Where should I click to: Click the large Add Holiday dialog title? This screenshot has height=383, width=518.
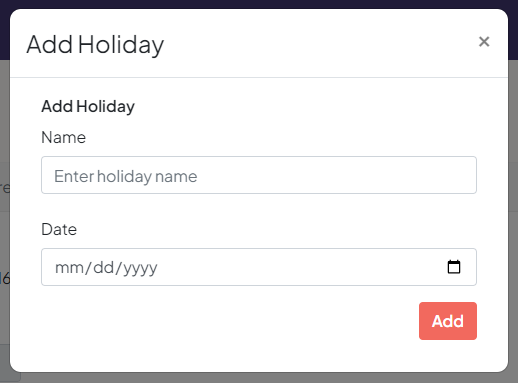click(95, 45)
